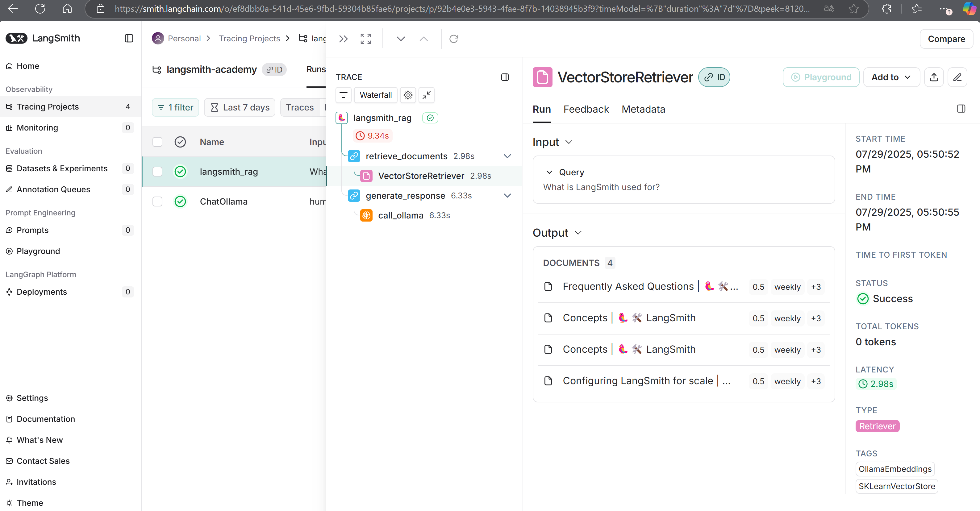Click the site lock icon in address bar
The height and width of the screenshot is (511, 980).
100,9
